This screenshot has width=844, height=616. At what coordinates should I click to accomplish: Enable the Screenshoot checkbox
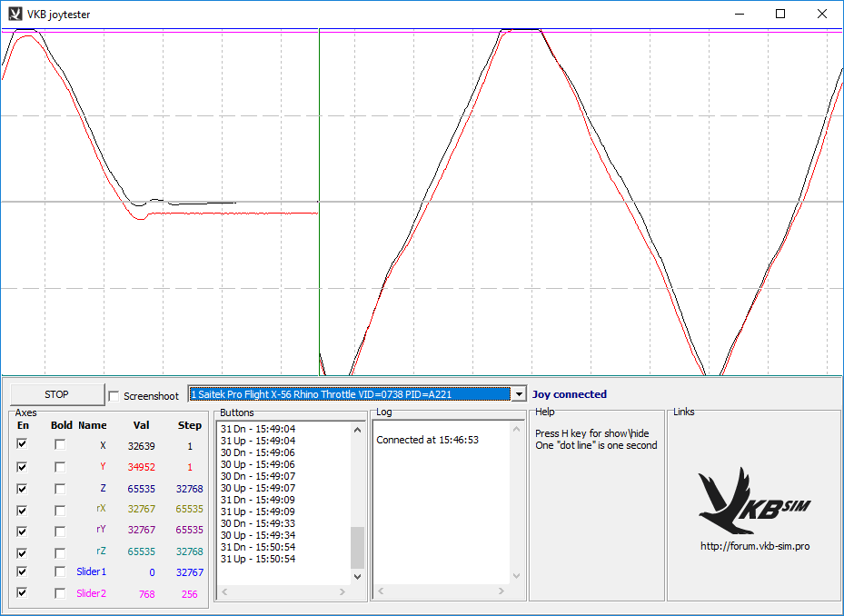114,396
